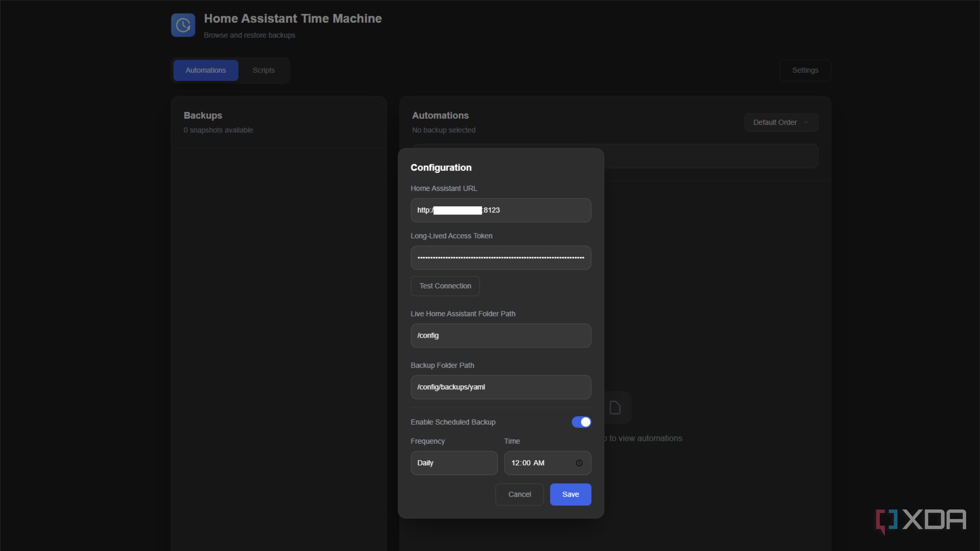Open the Frequency Daily dropdown
The width and height of the screenshot is (980, 551).
454,463
